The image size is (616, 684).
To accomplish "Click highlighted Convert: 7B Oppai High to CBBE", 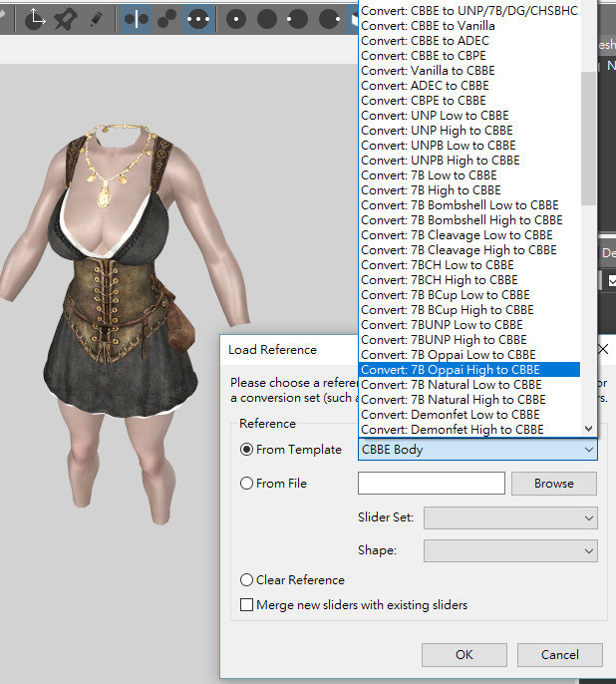I will pos(469,370).
